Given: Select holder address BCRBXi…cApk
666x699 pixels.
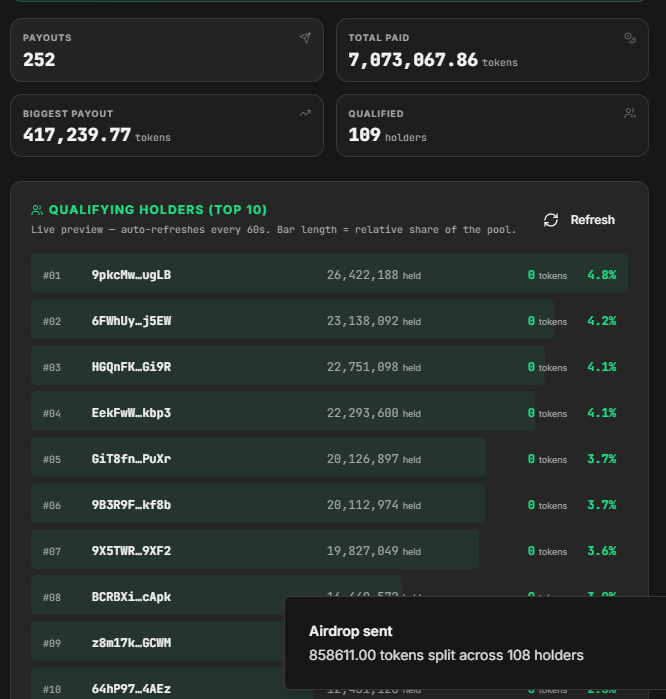Looking at the screenshot, I should (131, 597).
